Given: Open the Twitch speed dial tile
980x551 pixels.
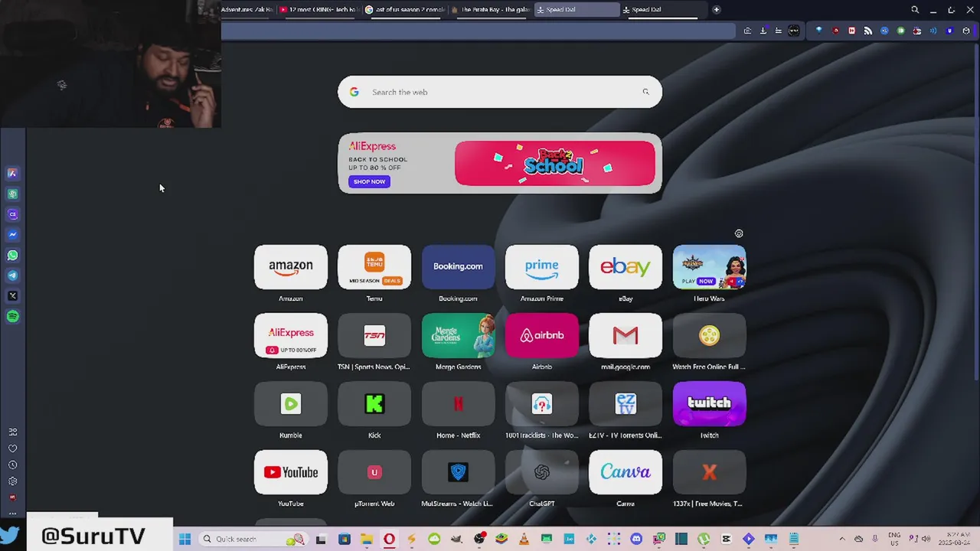Looking at the screenshot, I should point(709,403).
